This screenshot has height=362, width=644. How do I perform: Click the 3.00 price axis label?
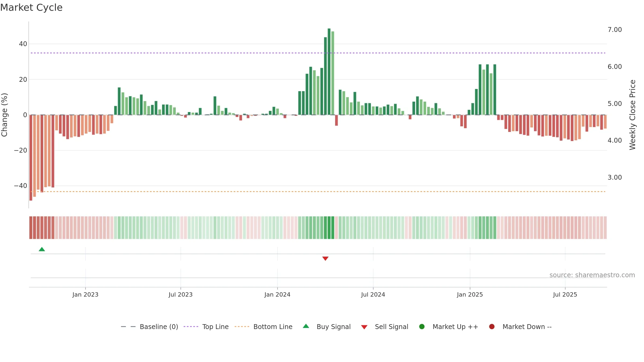615,177
